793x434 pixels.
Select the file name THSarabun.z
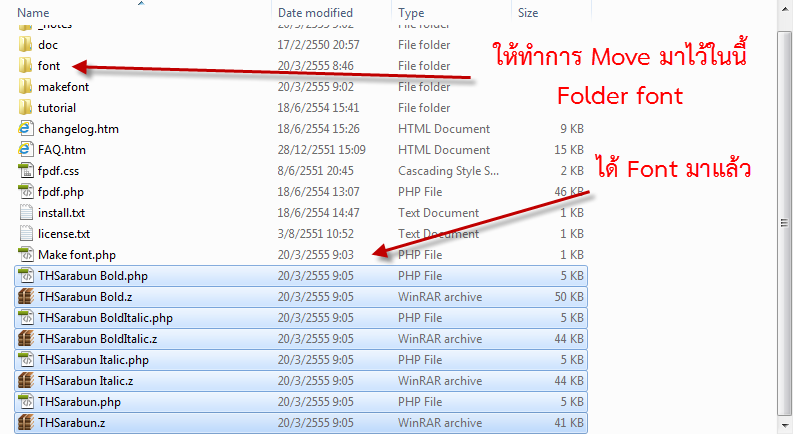(71, 422)
